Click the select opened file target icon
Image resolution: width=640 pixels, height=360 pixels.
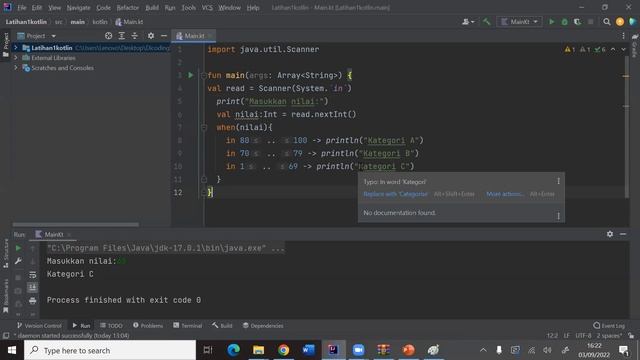108,36
